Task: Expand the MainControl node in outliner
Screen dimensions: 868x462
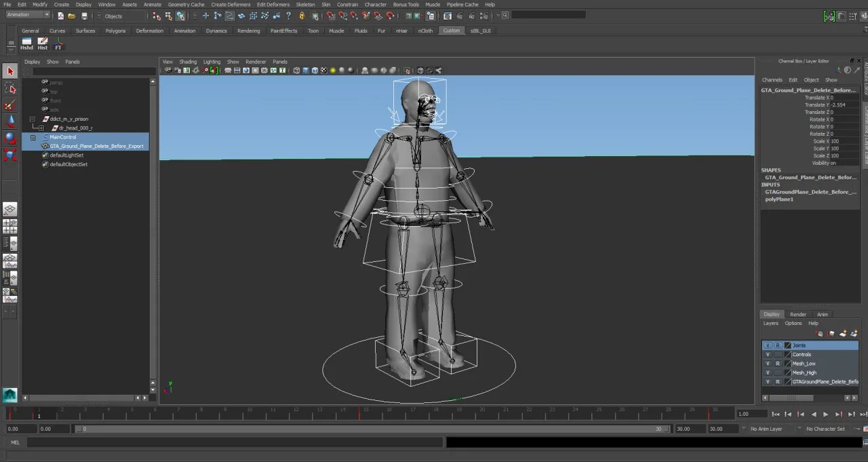Action: pos(33,137)
